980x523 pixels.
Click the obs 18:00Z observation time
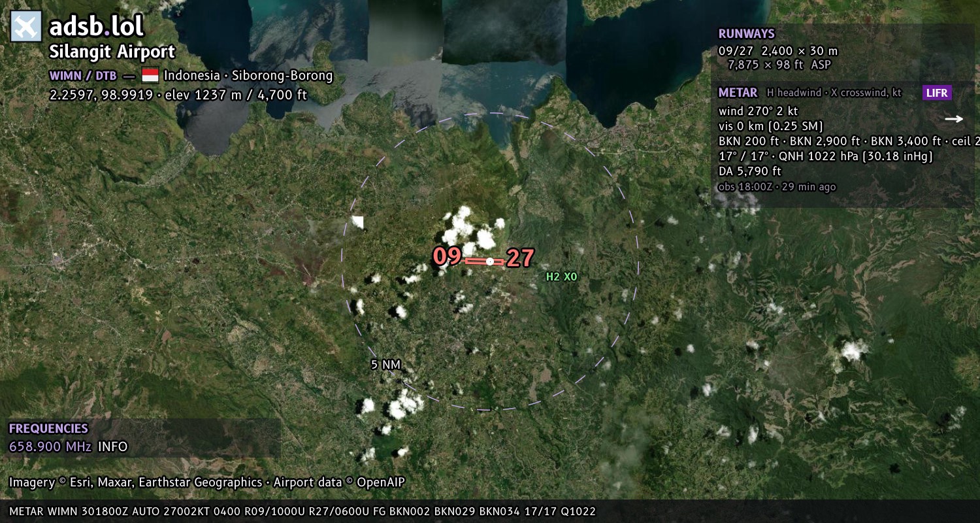(x=777, y=187)
